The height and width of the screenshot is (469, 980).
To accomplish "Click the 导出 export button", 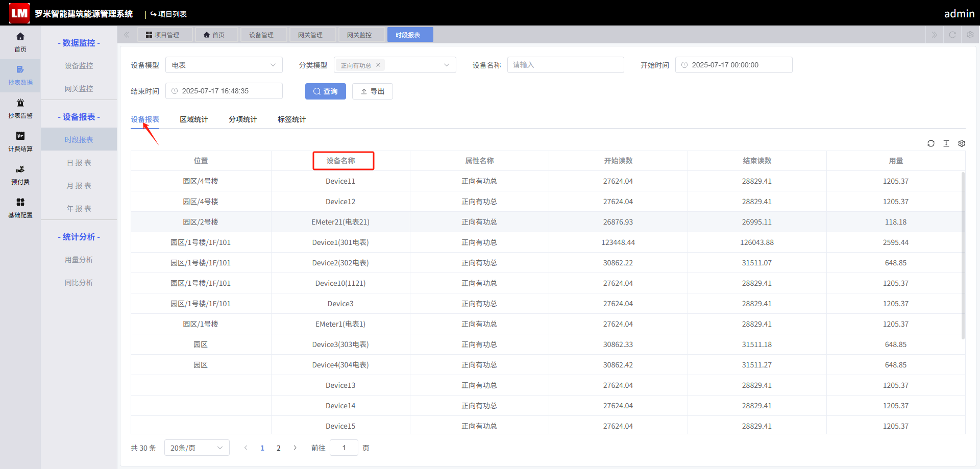I will pyautogui.click(x=373, y=91).
